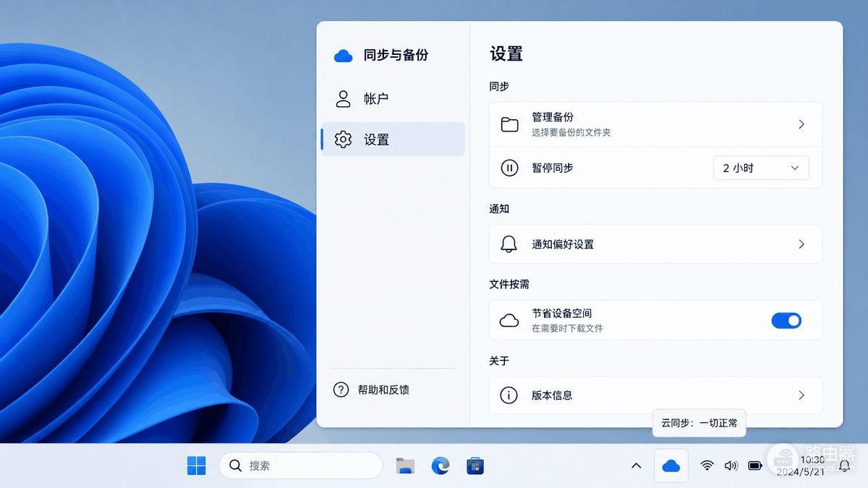Launch File Explorer from the taskbar

[x=405, y=466]
